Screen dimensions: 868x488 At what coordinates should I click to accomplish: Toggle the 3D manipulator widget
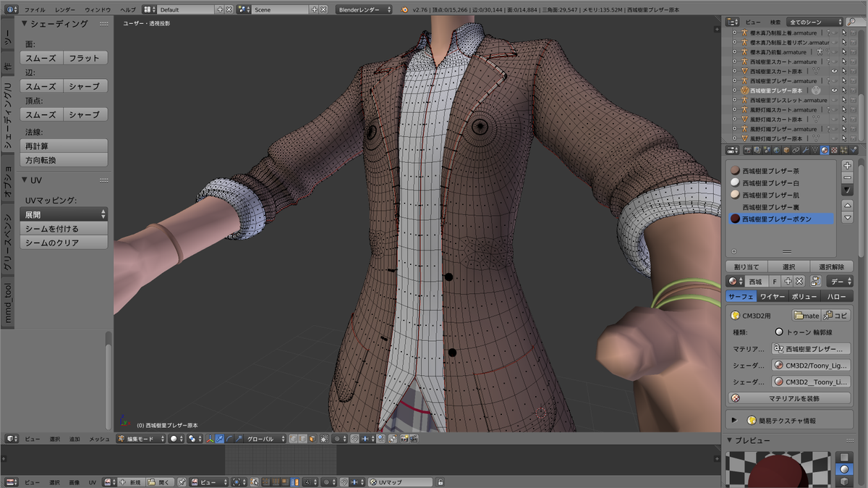210,439
